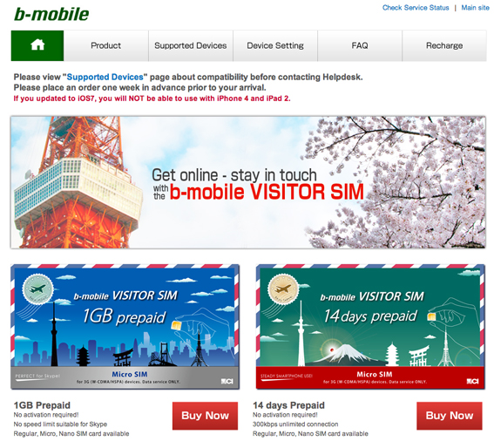The height and width of the screenshot is (448, 494).
Task: Click SIM chip icon on 1GB prepaid card
Action: 175,325
